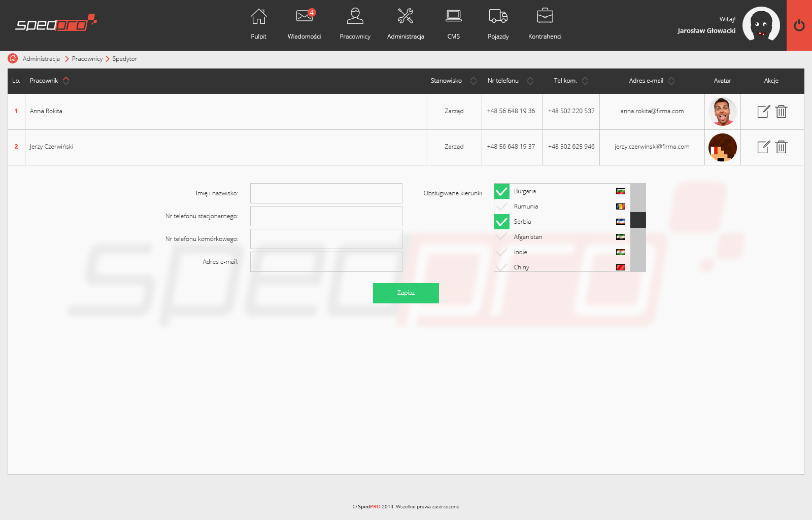
Task: Open the Pulpit home icon
Action: tap(258, 17)
